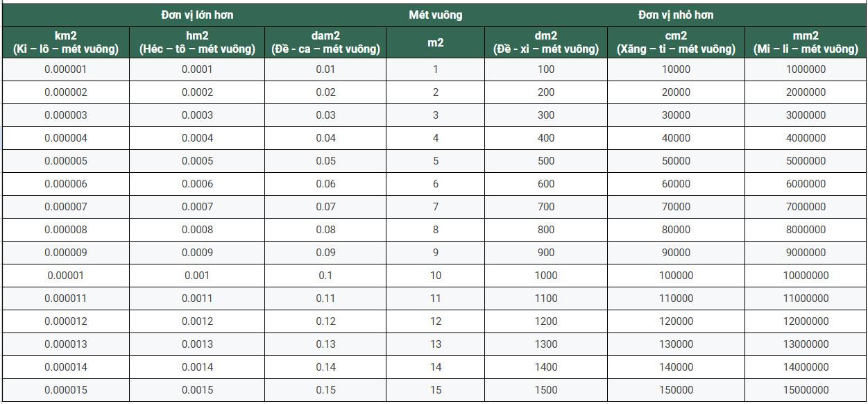The height and width of the screenshot is (404, 868).
Task: Select the cell containing 0.000013
Action: click(66, 344)
